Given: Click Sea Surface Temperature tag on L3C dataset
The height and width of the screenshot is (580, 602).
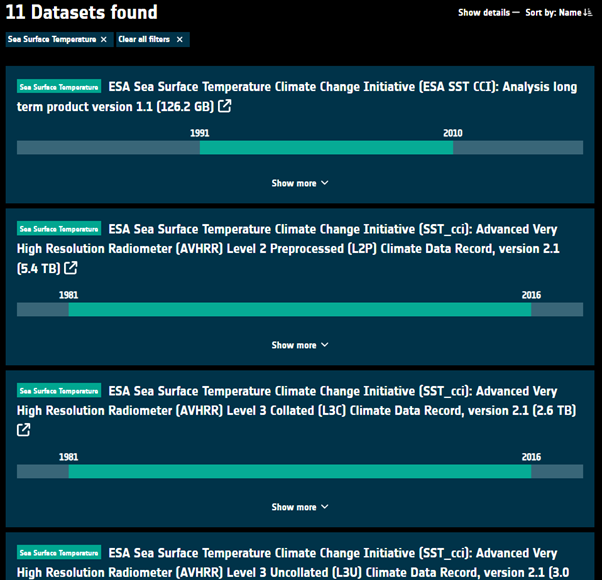Looking at the screenshot, I should pyautogui.click(x=59, y=391).
